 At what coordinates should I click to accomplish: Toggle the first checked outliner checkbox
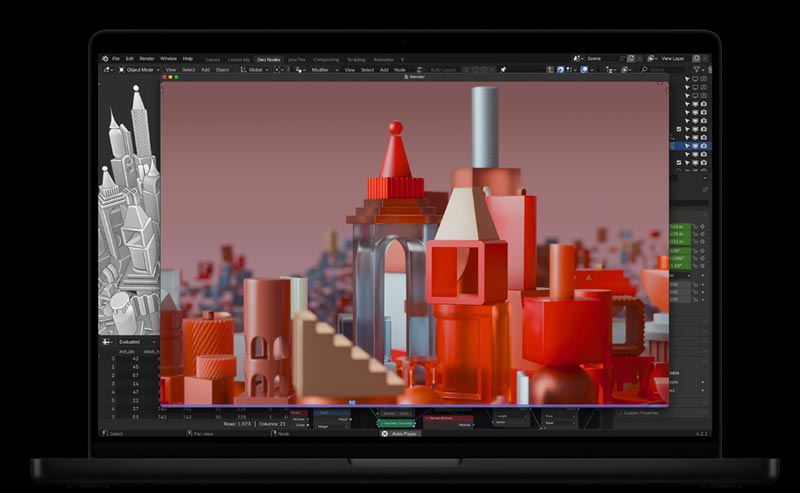click(679, 129)
